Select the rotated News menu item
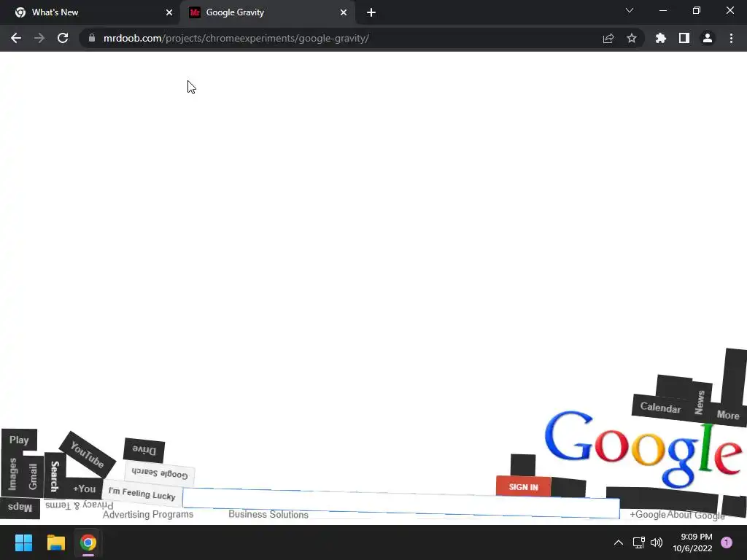 700,402
